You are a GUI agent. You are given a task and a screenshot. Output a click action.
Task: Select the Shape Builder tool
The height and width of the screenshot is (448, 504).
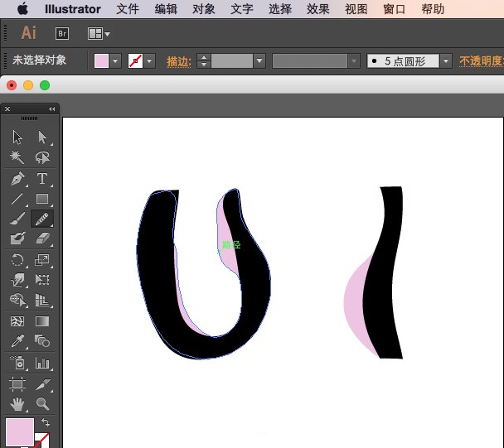17,300
